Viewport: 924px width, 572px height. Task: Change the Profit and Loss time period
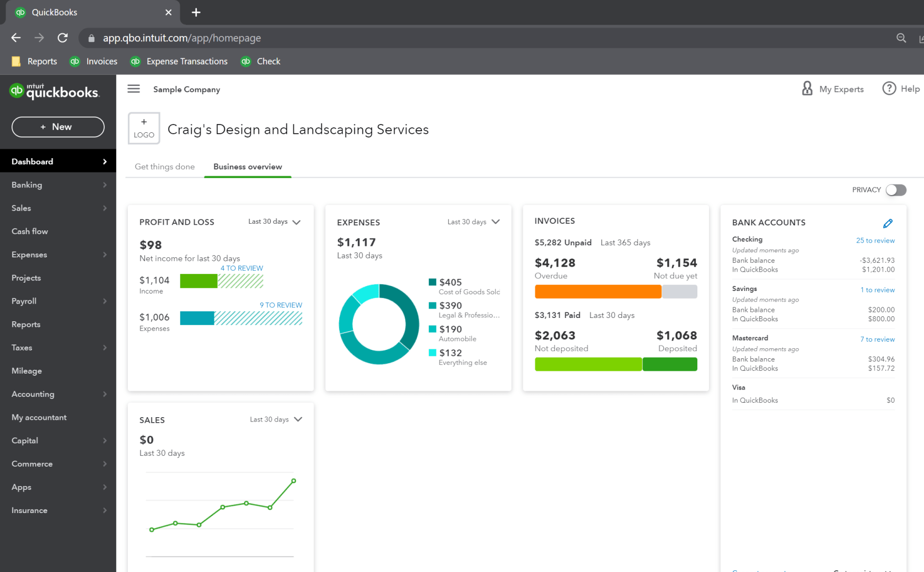(x=274, y=222)
